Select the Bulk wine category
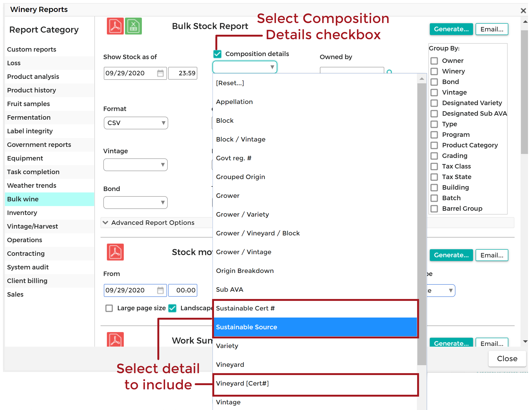The width and height of the screenshot is (532, 410). pyautogui.click(x=50, y=199)
